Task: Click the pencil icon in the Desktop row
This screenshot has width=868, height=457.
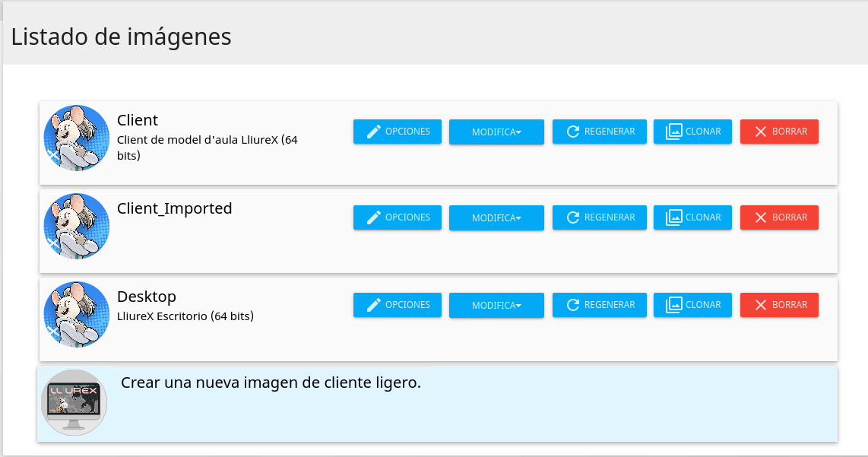Action: coord(374,305)
